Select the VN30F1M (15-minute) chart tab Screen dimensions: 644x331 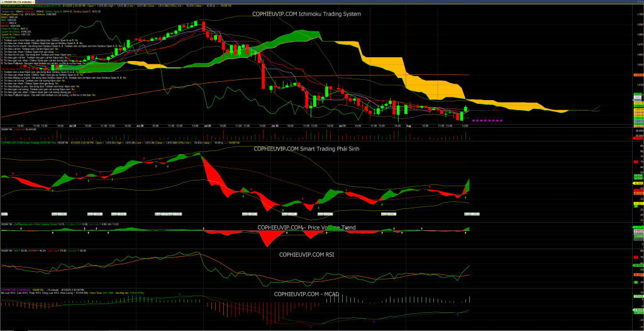click(17, 2)
